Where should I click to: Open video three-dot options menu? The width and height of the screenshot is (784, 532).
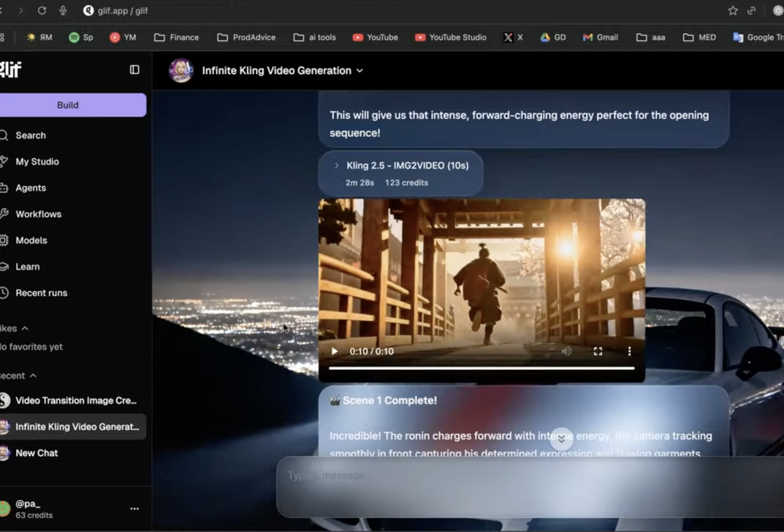point(629,351)
